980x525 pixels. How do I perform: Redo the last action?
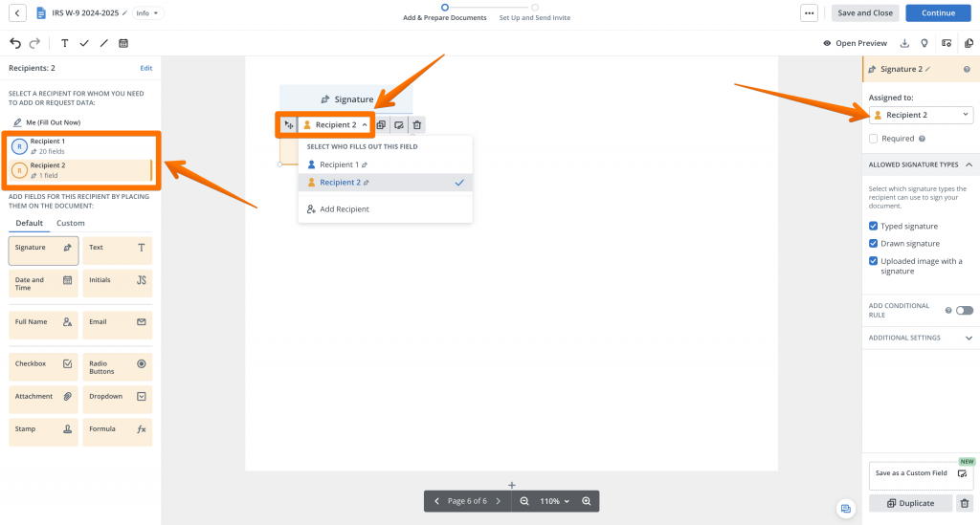tap(35, 43)
